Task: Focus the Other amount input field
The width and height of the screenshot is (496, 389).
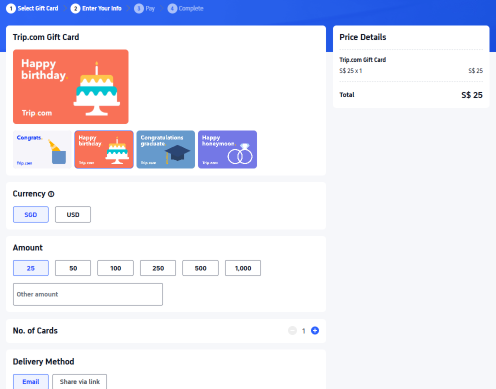Action: (88, 294)
